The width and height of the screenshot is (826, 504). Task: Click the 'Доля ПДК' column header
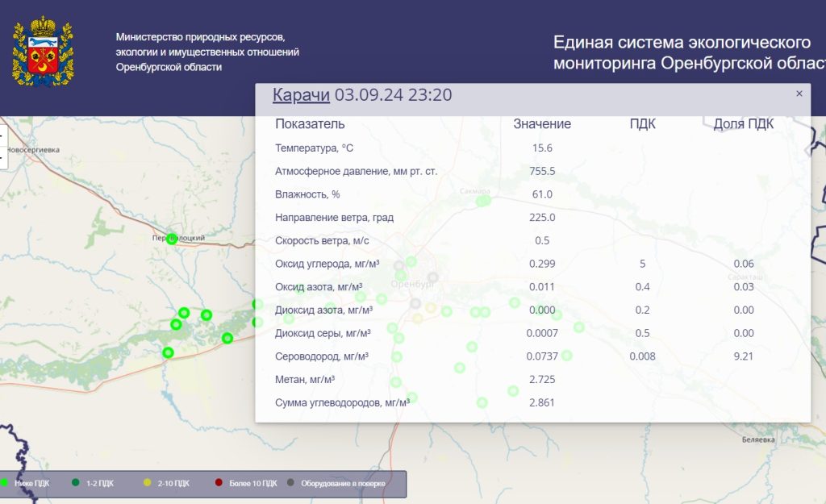743,124
